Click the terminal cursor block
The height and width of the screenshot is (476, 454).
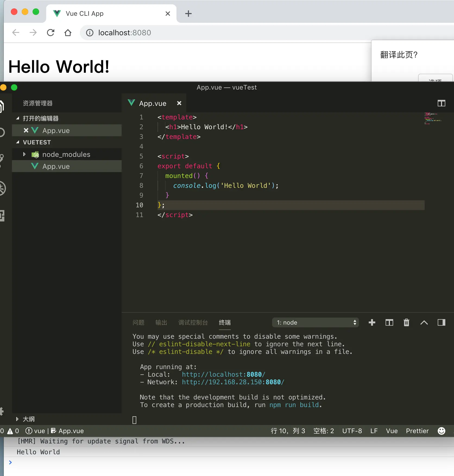[x=134, y=420]
